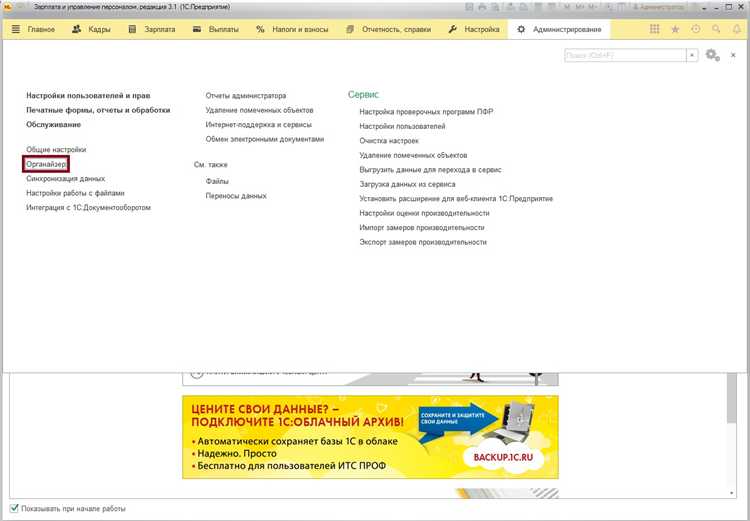
Task: Open Настройки пользователей и прав
Action: point(88,96)
